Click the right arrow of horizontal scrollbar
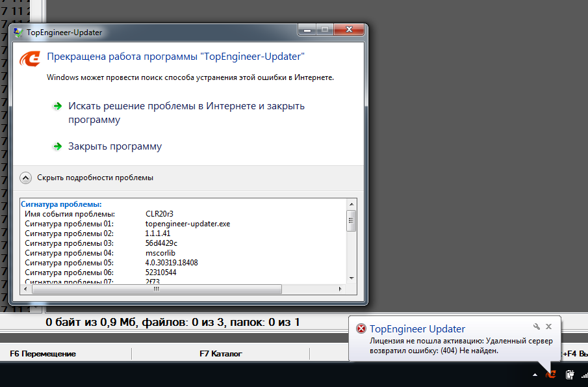 340,289
